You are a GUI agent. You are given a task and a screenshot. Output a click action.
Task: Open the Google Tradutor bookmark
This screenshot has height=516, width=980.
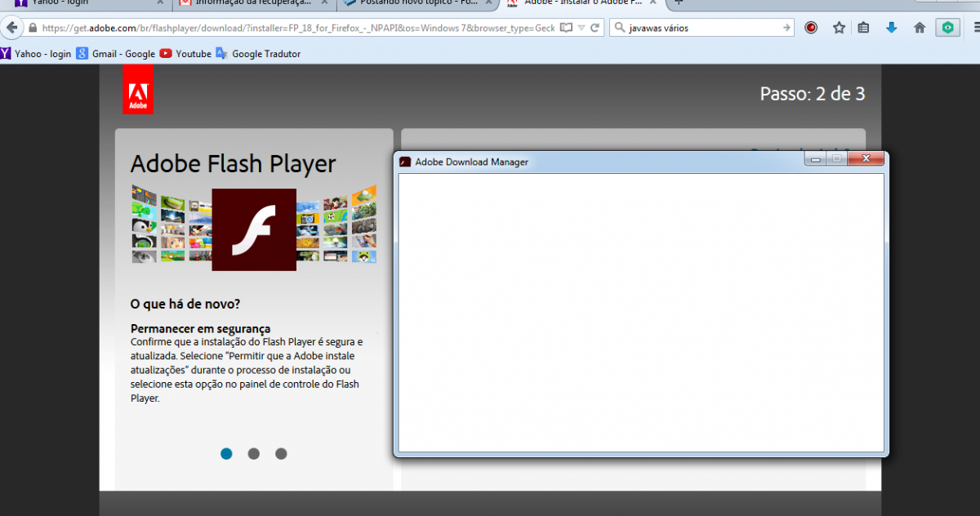[x=258, y=54]
